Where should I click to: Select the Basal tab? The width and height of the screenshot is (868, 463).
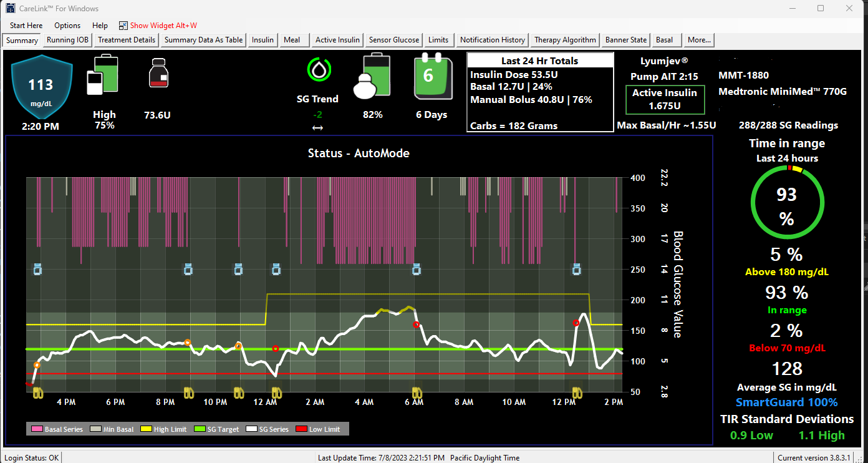click(667, 40)
